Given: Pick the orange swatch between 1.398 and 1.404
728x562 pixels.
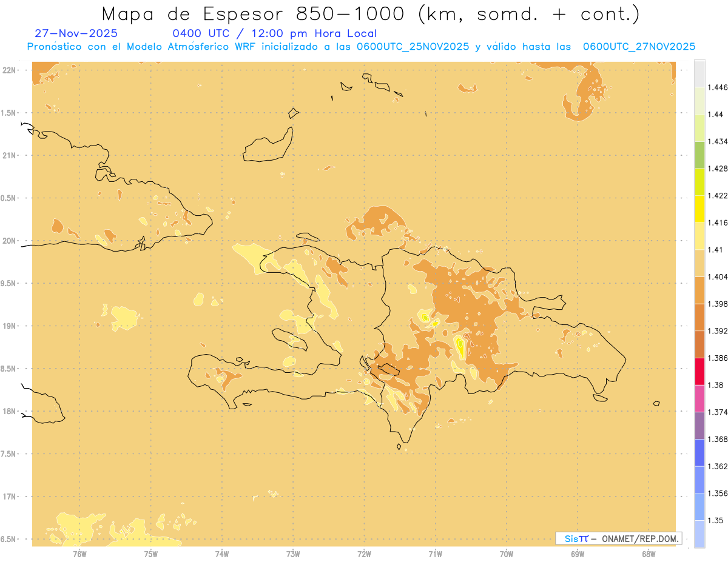Looking at the screenshot, I should pos(699,290).
